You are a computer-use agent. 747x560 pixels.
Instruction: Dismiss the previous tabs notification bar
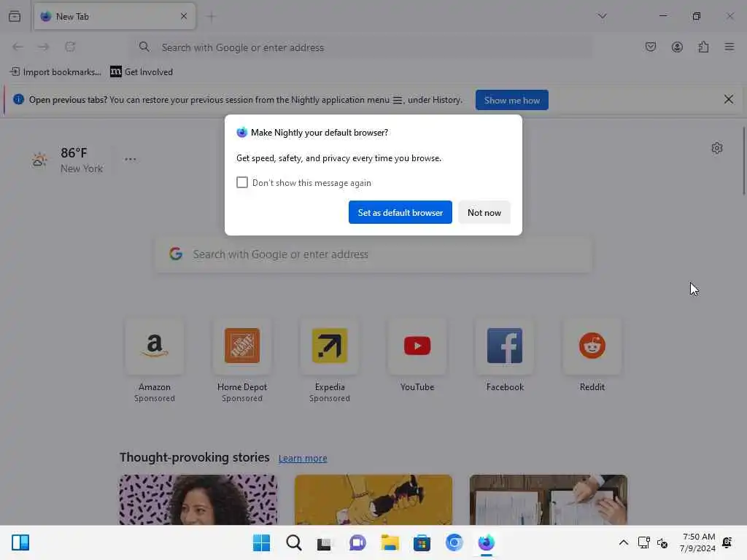pos(729,99)
